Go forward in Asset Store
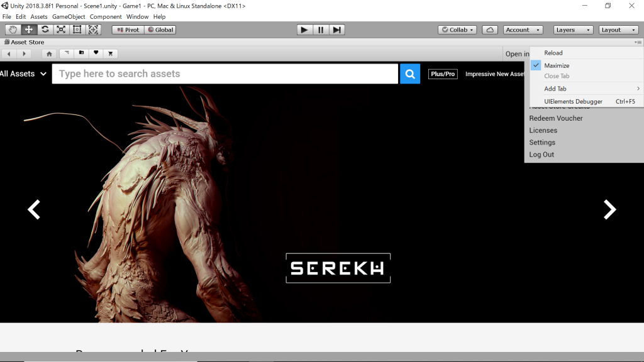 click(x=24, y=53)
